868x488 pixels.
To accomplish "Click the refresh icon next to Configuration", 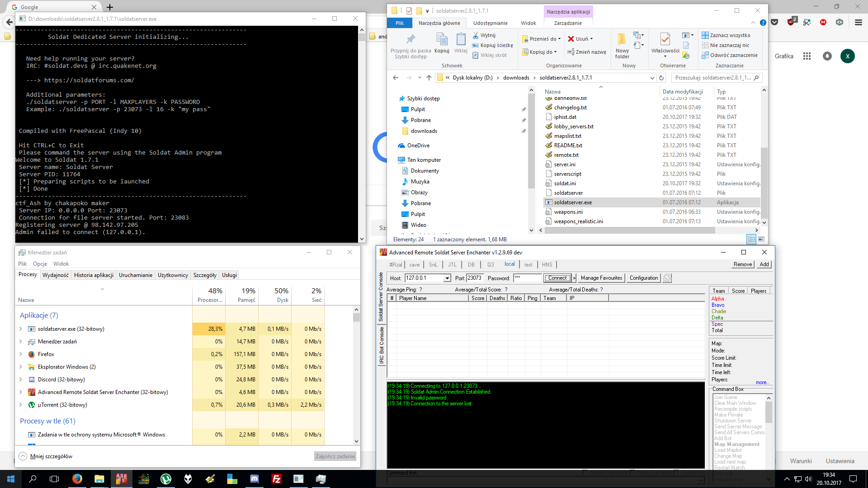I will (667, 278).
